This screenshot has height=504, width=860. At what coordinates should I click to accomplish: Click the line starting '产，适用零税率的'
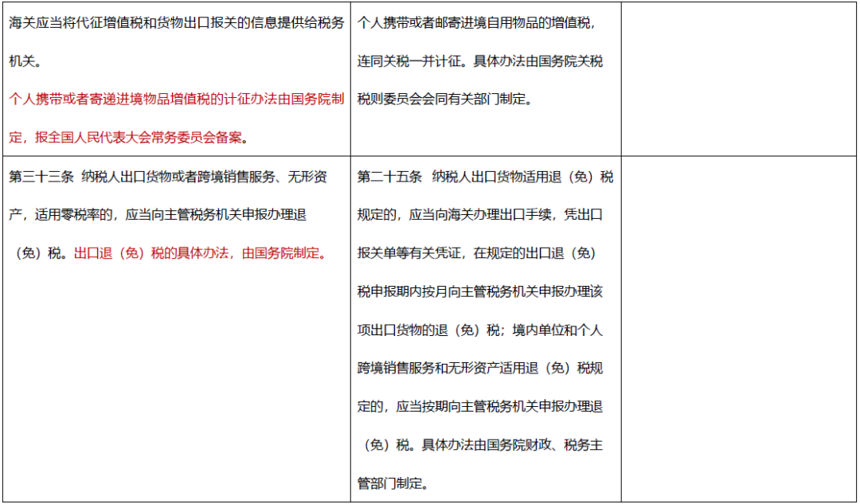click(x=158, y=216)
